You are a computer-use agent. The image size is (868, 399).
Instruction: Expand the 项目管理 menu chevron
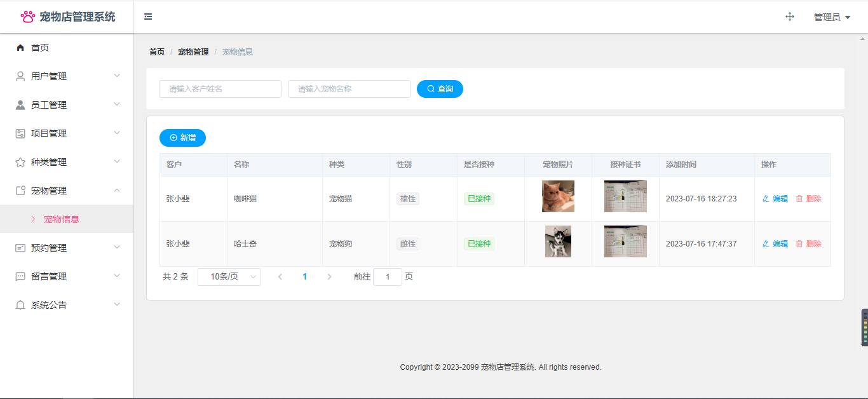(x=117, y=133)
